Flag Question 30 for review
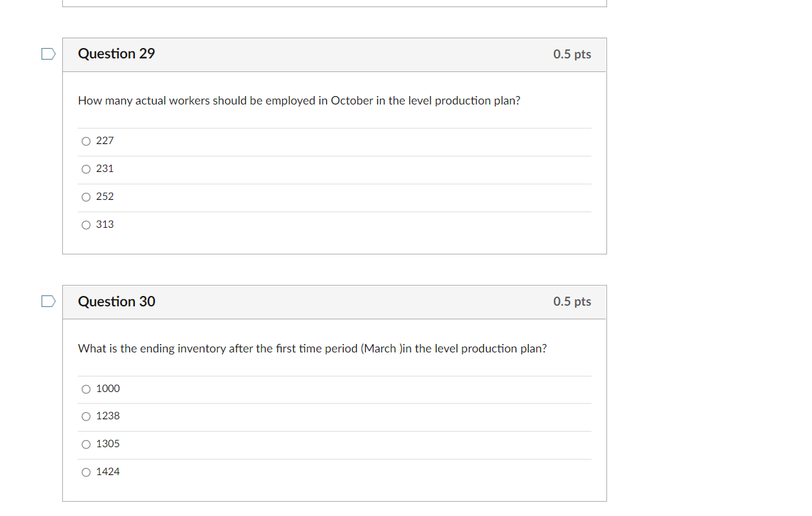 [x=48, y=301]
